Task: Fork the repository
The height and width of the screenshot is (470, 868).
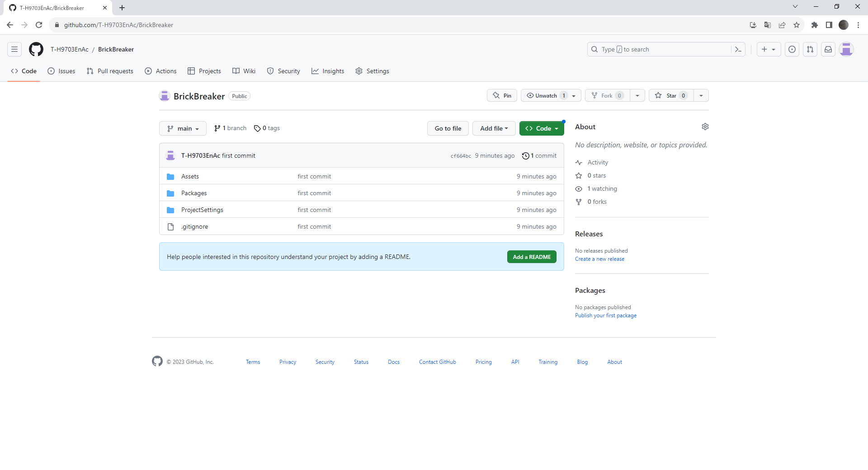Action: point(608,95)
